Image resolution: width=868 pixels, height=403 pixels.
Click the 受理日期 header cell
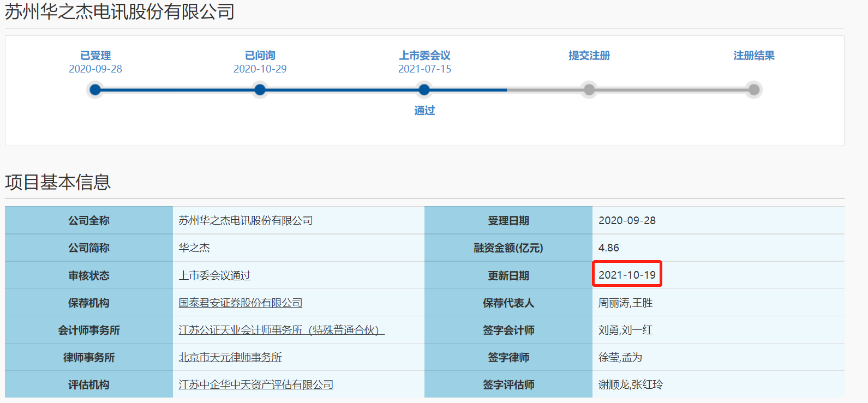tap(508, 220)
